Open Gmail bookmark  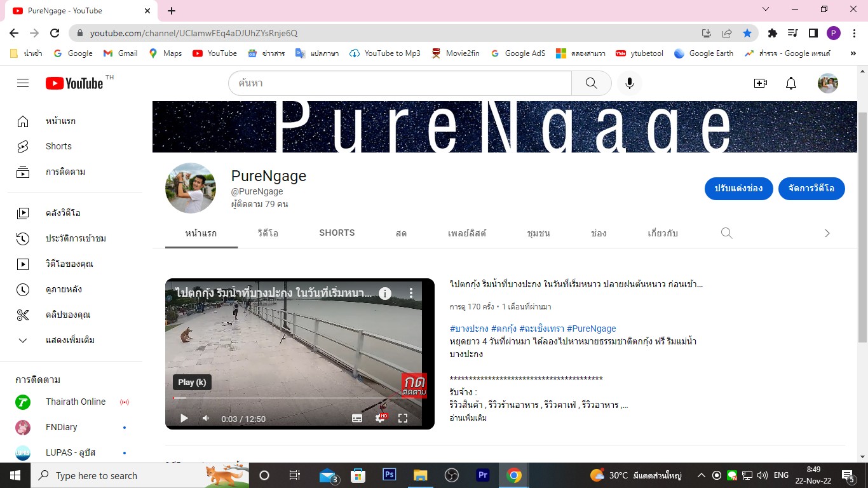(120, 53)
